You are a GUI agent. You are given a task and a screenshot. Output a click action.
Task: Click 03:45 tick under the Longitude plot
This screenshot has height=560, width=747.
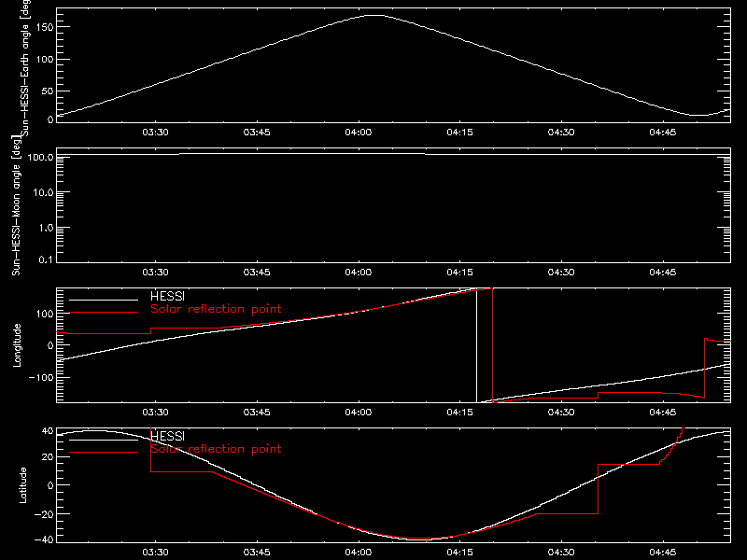click(x=257, y=412)
